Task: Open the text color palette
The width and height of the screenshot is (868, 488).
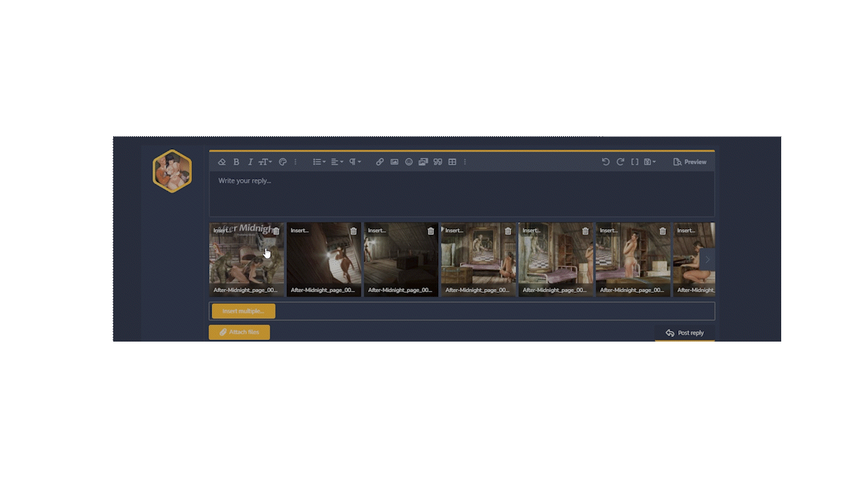Action: [283, 162]
